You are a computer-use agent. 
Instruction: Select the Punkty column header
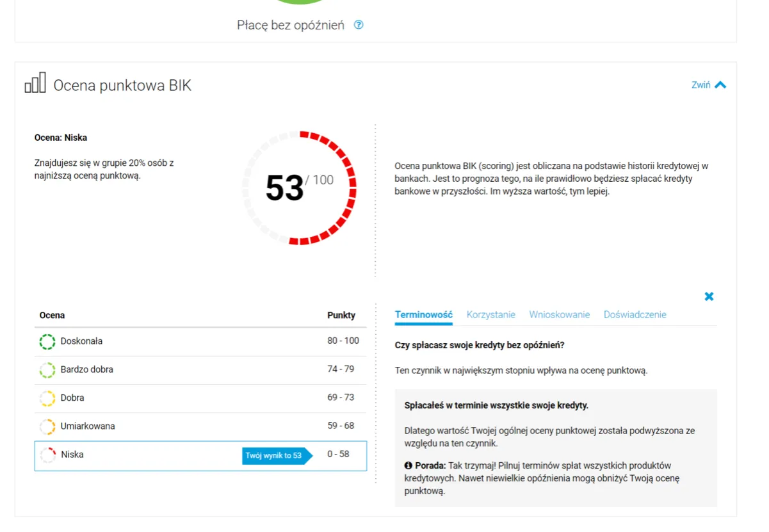tap(342, 315)
